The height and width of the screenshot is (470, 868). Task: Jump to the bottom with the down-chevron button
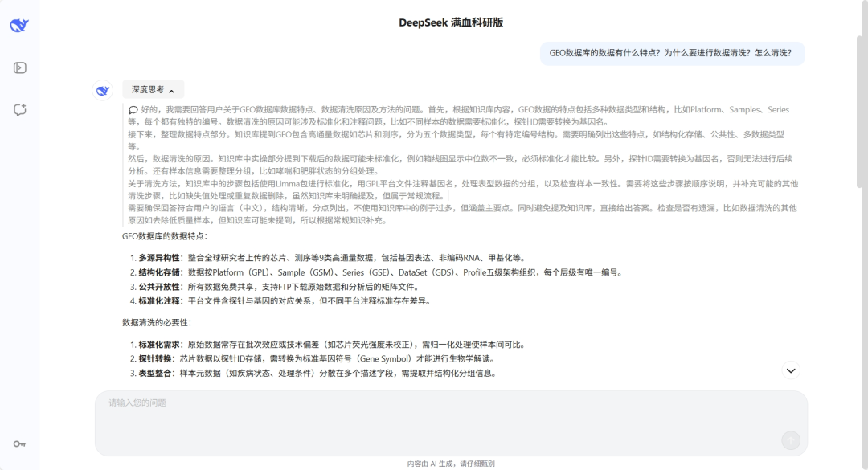(791, 370)
